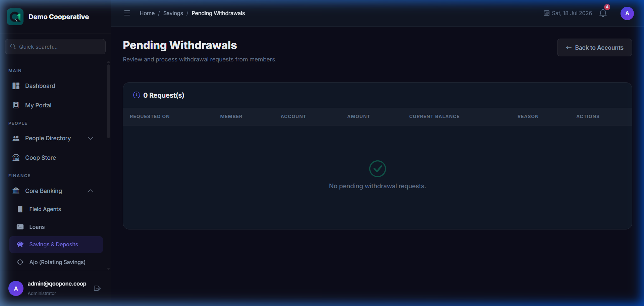Click the Back to Accounts button
The width and height of the screenshot is (644, 306).
click(594, 47)
